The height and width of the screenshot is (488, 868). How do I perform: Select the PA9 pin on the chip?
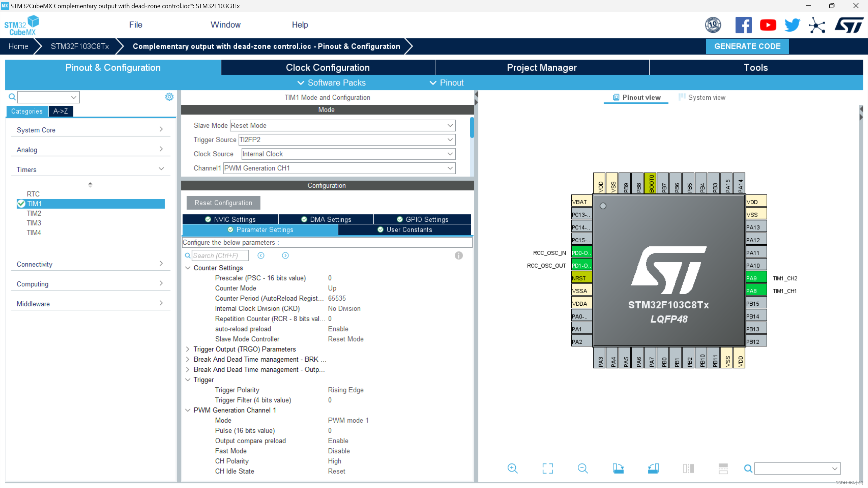756,278
